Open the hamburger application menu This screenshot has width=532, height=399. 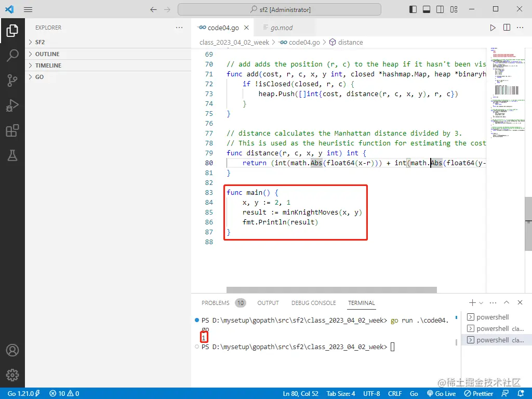(28, 9)
